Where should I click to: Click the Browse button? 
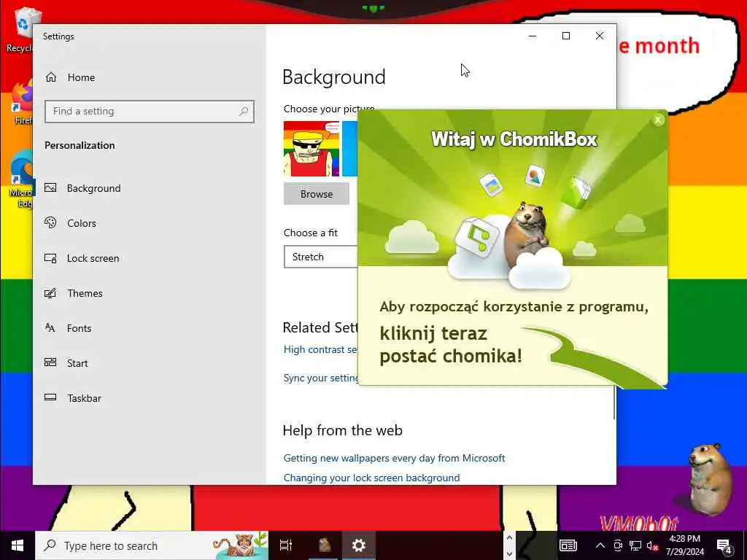click(317, 194)
